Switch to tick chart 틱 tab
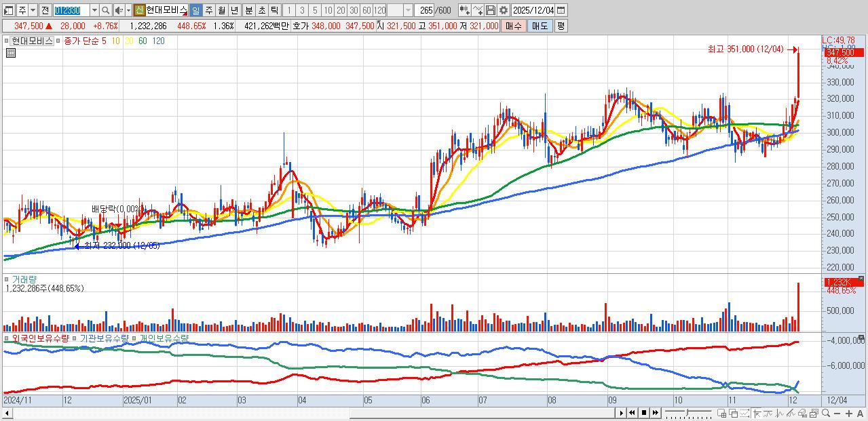The image size is (868, 421). coord(274,10)
